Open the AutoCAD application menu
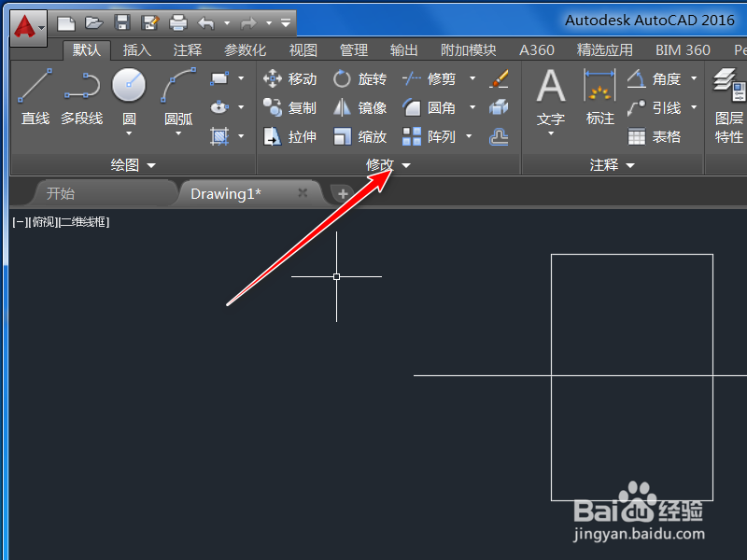747x560 pixels. 29,28
